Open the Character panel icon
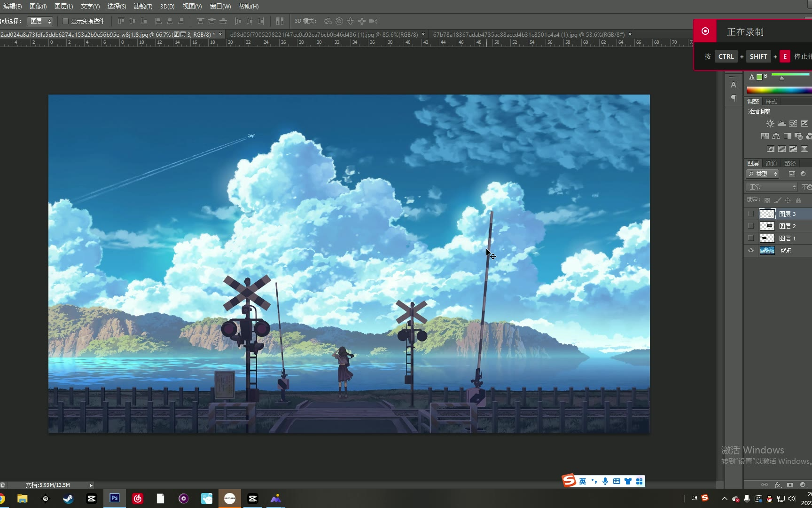This screenshot has width=812, height=508. [x=734, y=85]
